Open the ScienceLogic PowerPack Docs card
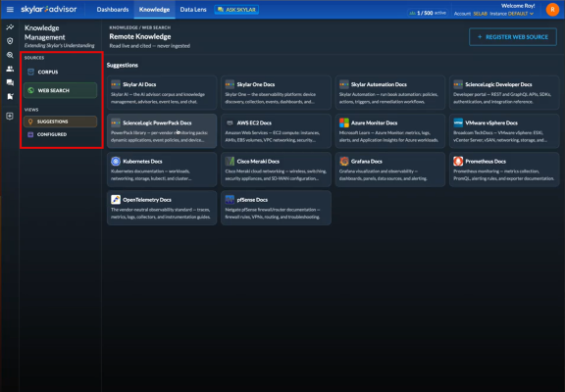The image size is (565, 392). 162,131
